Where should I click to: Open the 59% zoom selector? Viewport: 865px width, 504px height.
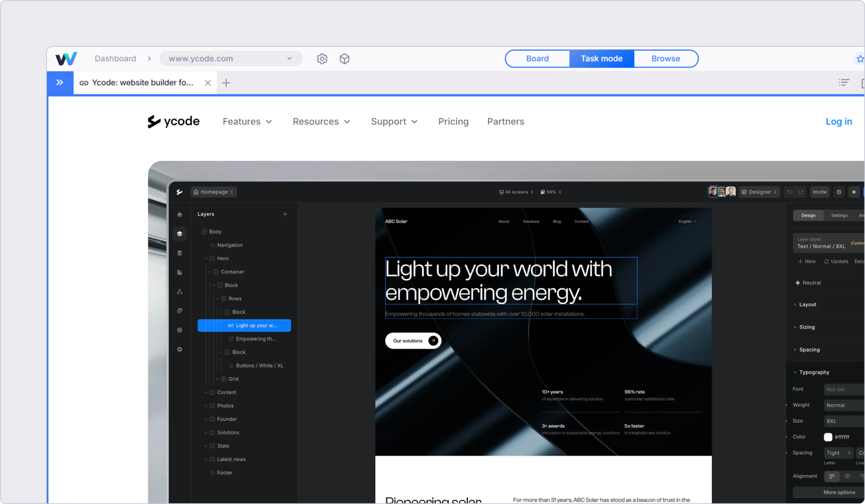551,192
